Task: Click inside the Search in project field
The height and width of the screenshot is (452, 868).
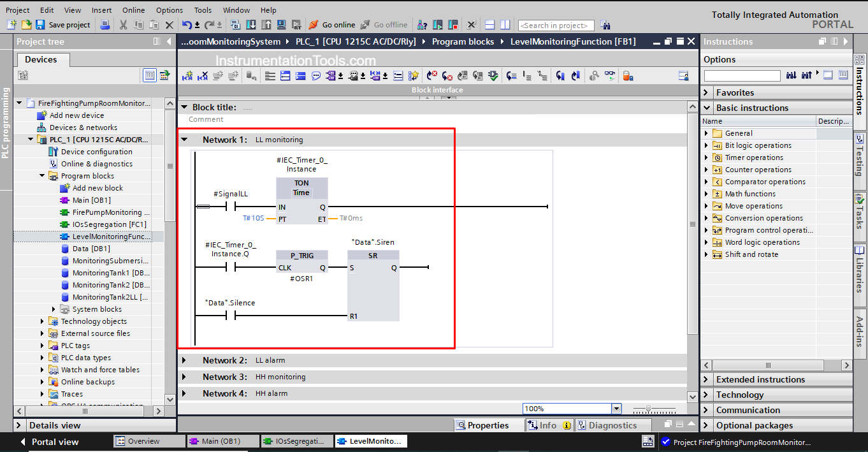Action: point(555,26)
